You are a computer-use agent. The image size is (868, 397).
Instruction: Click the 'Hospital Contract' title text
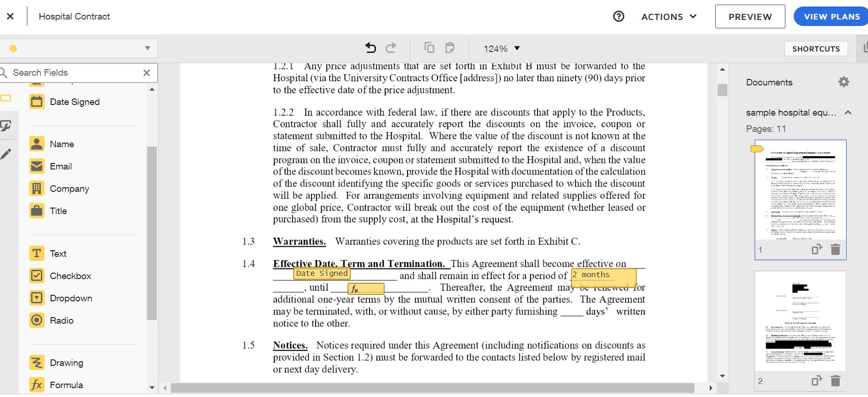point(74,16)
